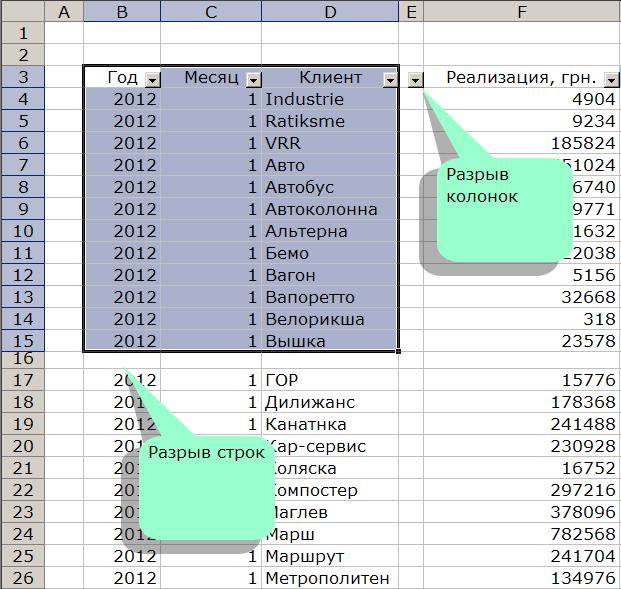Click the Select All corner button

pos(22,12)
